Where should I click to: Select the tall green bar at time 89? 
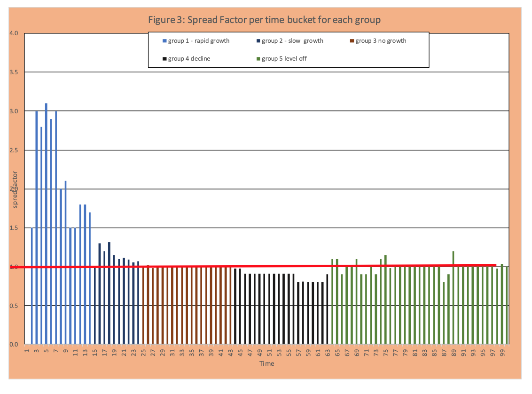point(454,298)
